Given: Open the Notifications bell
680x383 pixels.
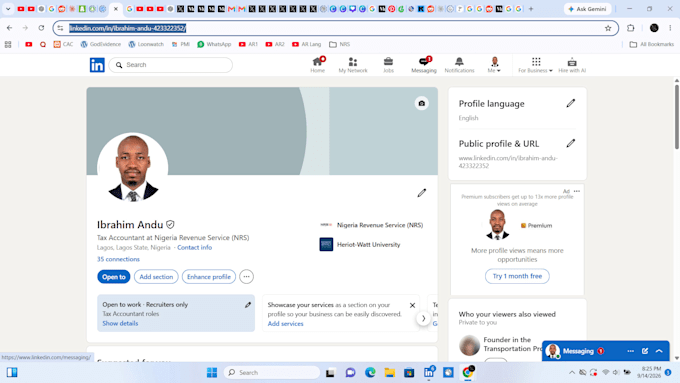Looking at the screenshot, I should 459,65.
